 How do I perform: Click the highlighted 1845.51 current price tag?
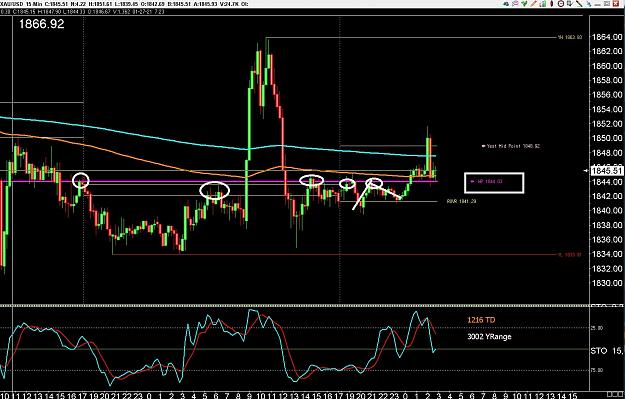[607, 171]
